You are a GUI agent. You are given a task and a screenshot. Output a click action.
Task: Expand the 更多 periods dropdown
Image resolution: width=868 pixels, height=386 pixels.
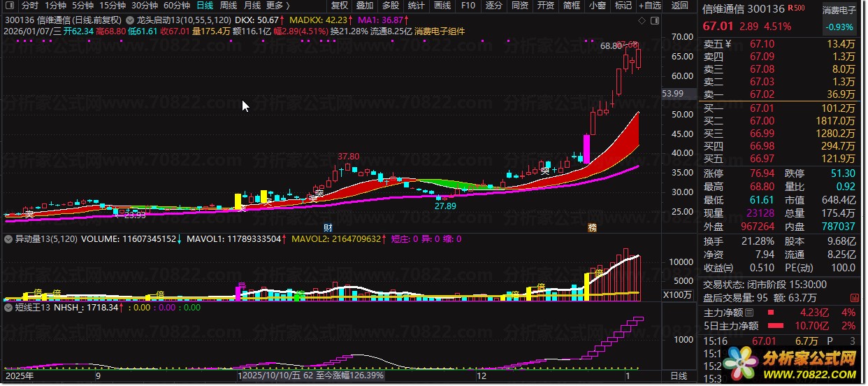click(278, 6)
